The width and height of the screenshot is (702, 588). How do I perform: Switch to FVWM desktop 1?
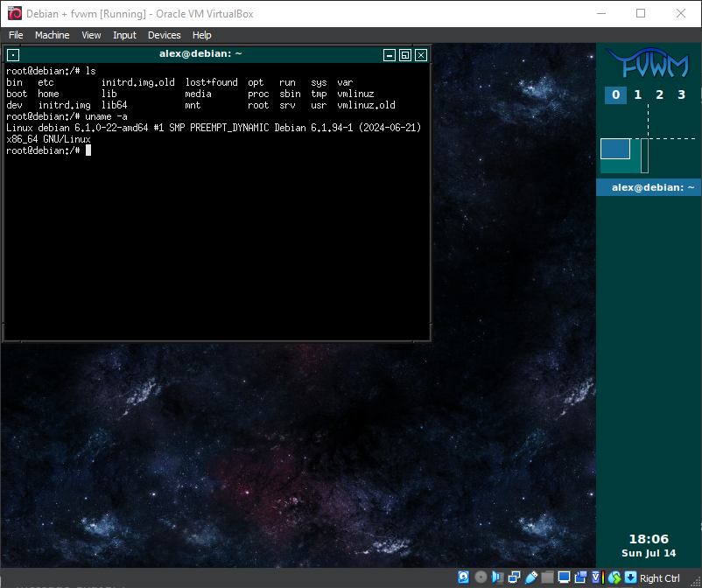coord(638,94)
